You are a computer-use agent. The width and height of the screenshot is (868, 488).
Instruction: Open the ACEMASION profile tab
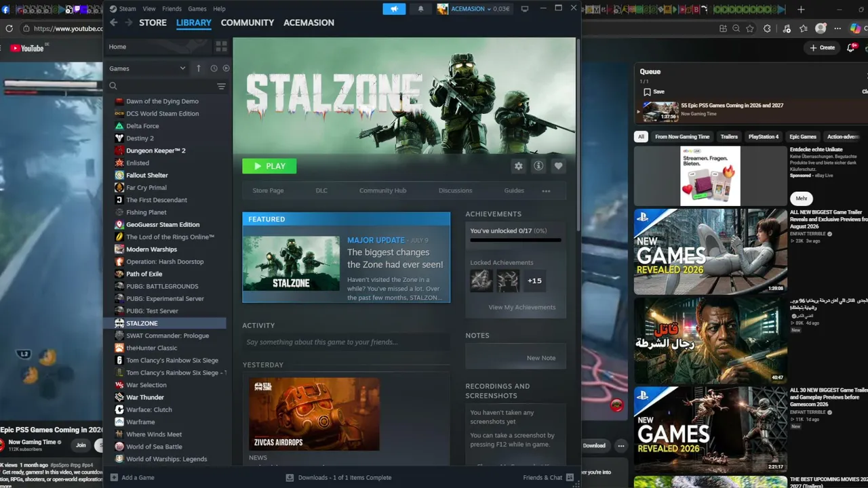tap(309, 22)
